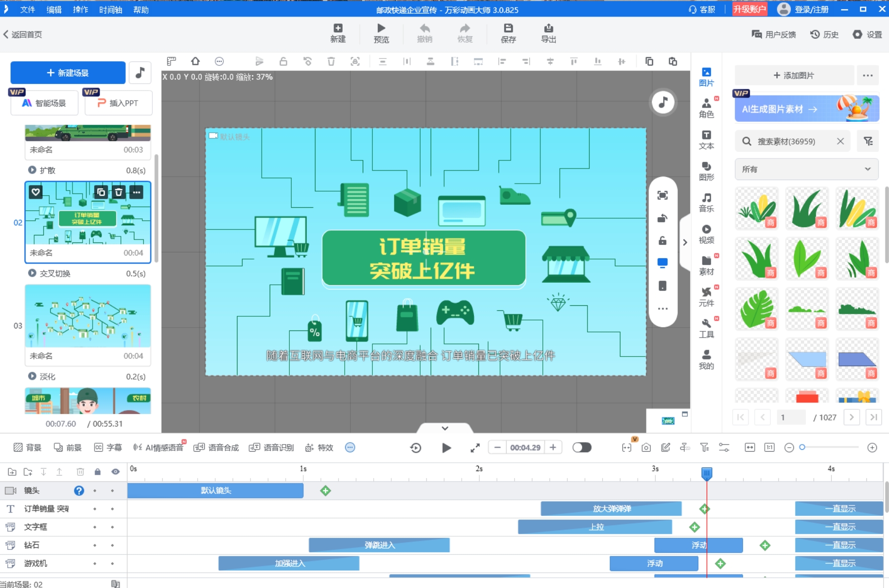This screenshot has width=889, height=588.
Task: Click the filter icon next to search box
Action: 868,141
